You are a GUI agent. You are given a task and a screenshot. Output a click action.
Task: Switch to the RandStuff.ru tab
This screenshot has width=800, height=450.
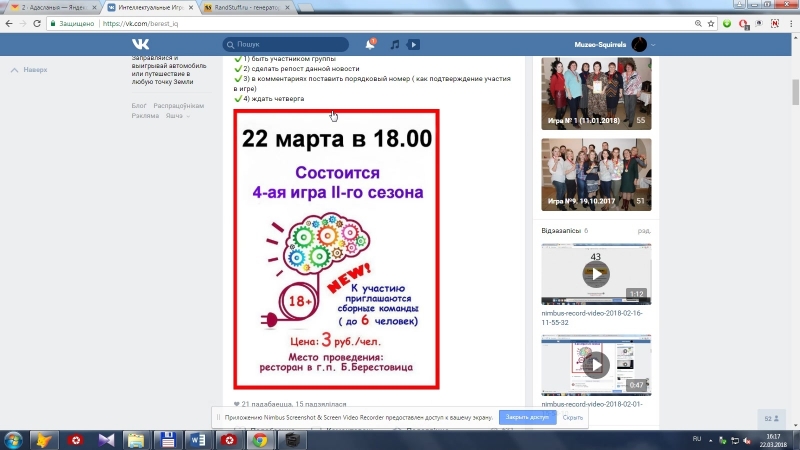pos(247,8)
